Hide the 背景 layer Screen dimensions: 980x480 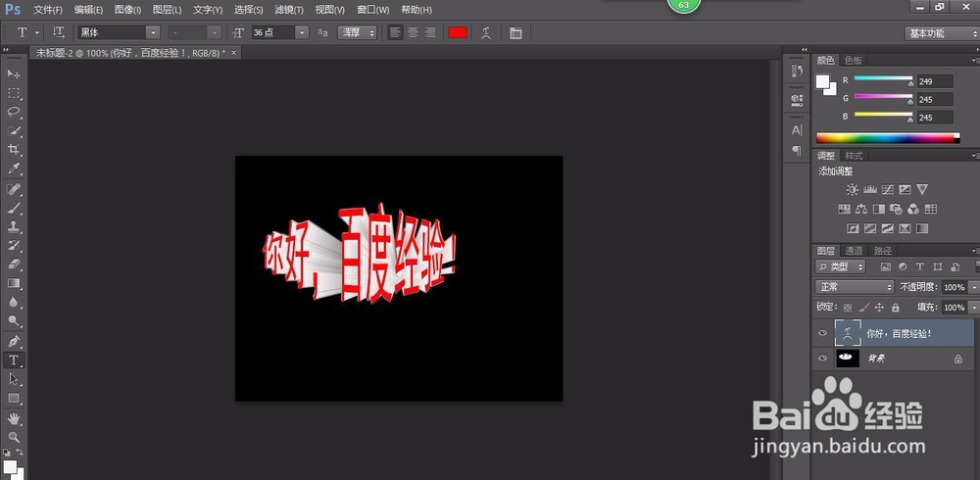point(822,359)
